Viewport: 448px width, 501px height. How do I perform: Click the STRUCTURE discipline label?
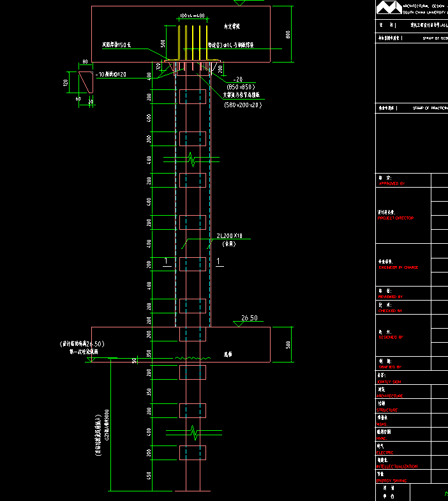[x=387, y=410]
